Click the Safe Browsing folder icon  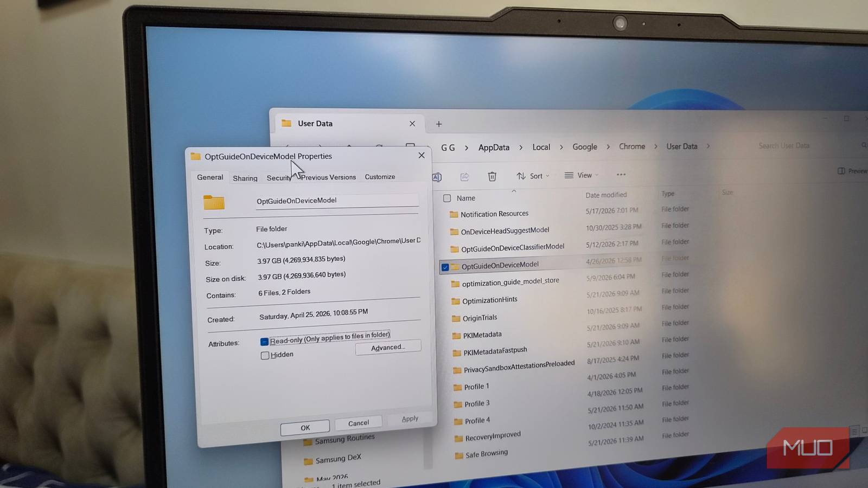(459, 455)
